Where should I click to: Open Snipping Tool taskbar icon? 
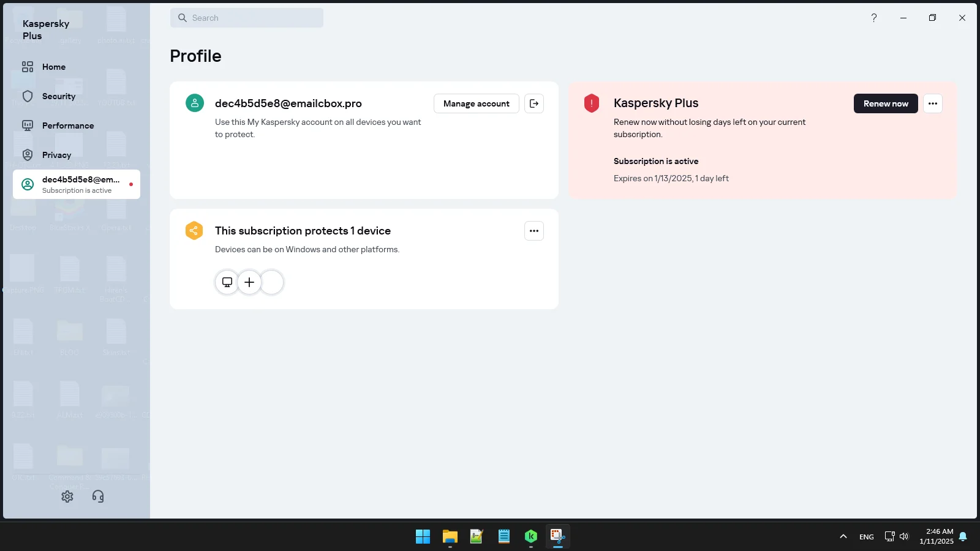coord(557,537)
